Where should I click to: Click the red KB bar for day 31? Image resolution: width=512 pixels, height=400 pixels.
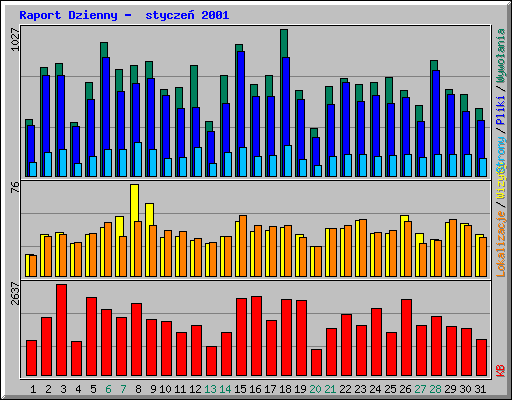(x=481, y=358)
